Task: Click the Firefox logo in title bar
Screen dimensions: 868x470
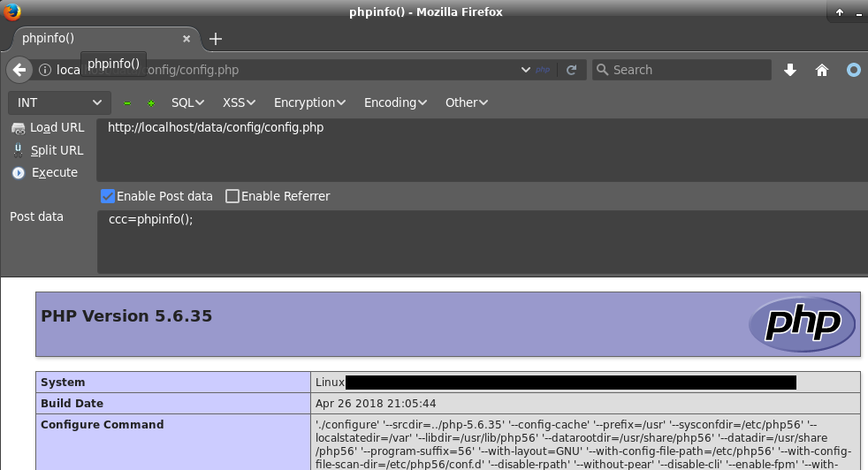Action: click(x=12, y=11)
